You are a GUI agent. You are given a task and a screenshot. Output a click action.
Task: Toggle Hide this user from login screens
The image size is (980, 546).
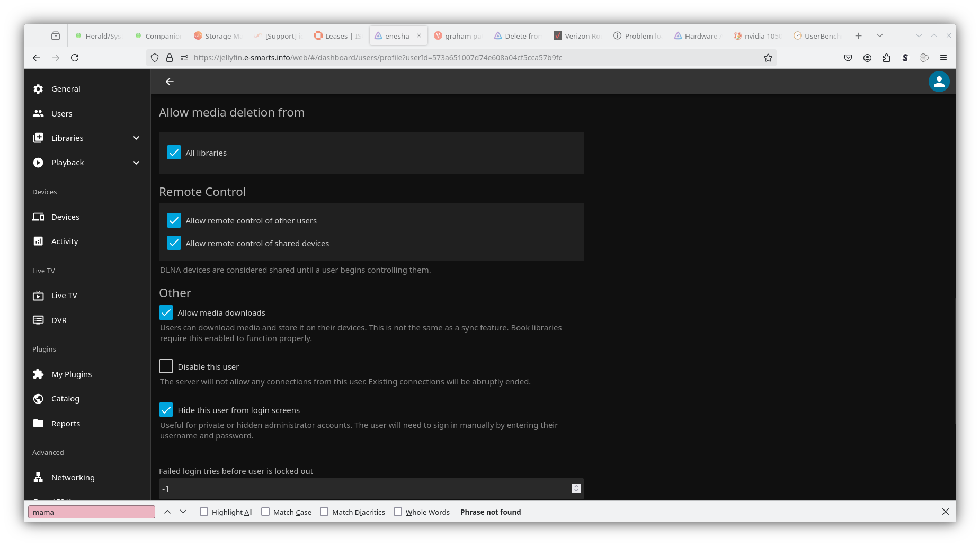(166, 410)
